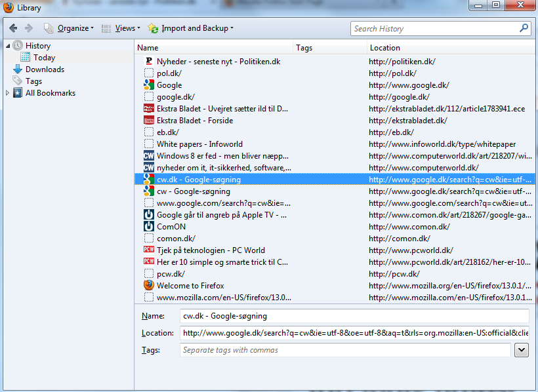Viewport: 538px width, 392px height.
Task: Click the Name text field in details pane
Action: (354, 316)
